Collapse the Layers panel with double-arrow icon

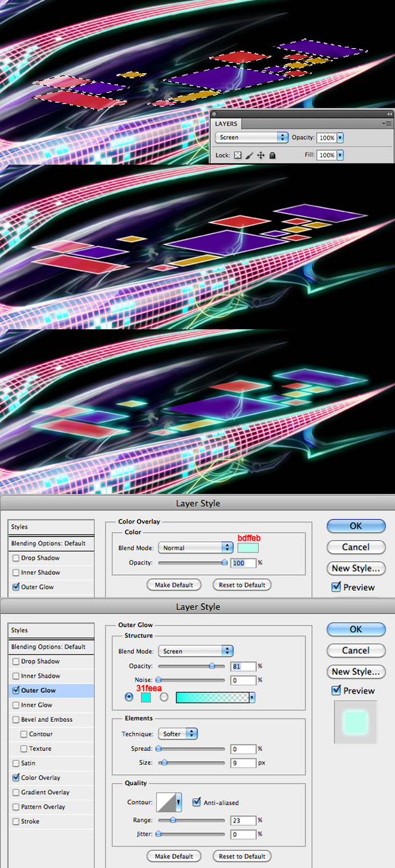pos(389,114)
